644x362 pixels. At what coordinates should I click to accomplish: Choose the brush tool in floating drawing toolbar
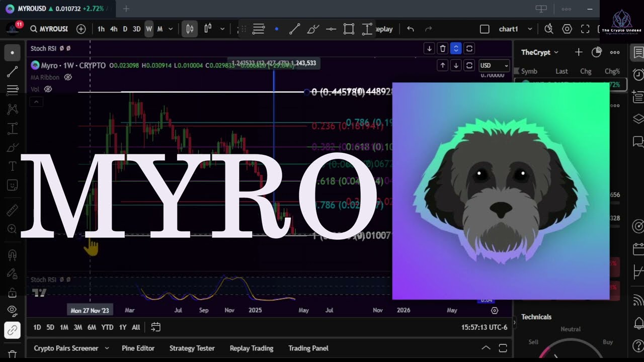tap(313, 29)
